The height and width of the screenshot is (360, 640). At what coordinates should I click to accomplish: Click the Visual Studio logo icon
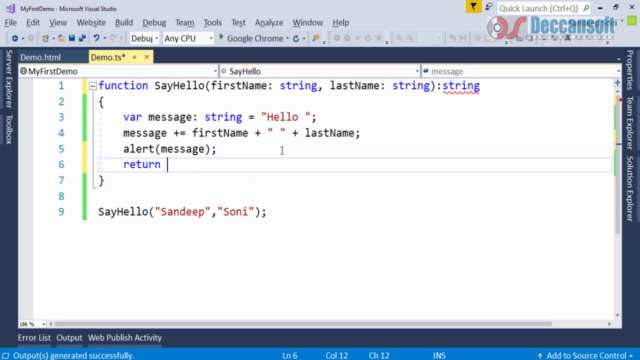pyautogui.click(x=10, y=8)
